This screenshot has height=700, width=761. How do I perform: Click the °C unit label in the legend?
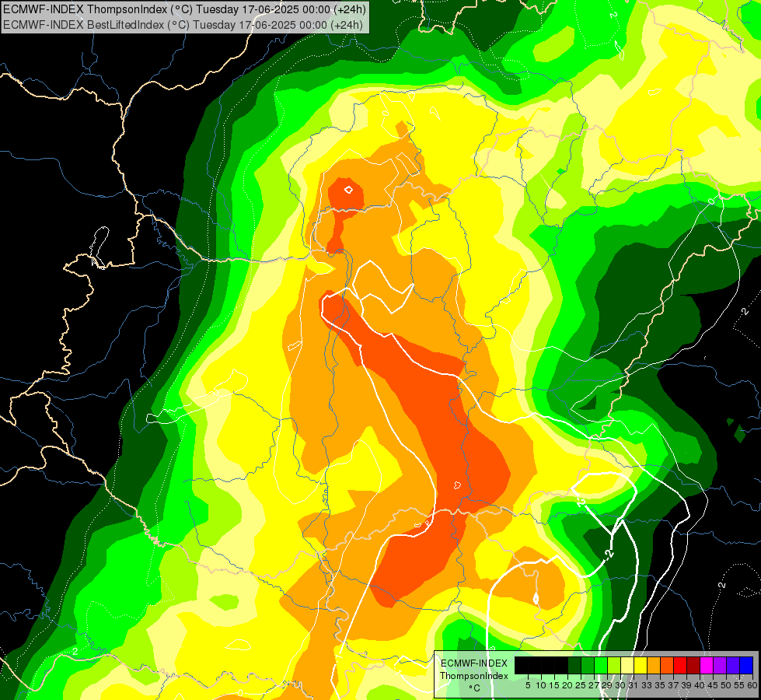click(x=474, y=688)
